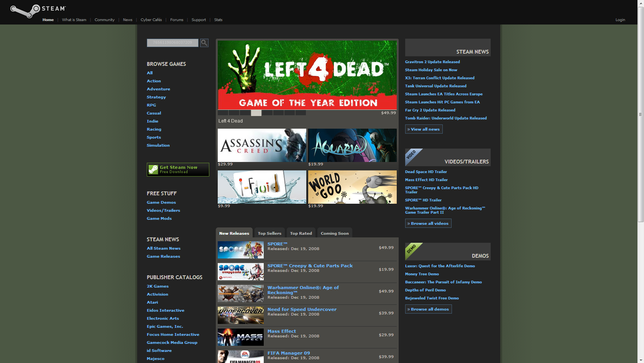644x363 pixels.
Task: Open the Left 4 Dead banner
Action: (x=307, y=75)
